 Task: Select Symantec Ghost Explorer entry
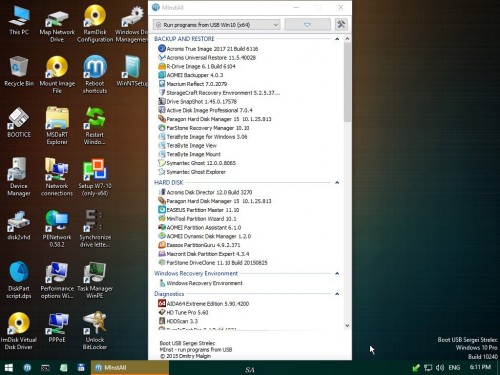[192, 172]
